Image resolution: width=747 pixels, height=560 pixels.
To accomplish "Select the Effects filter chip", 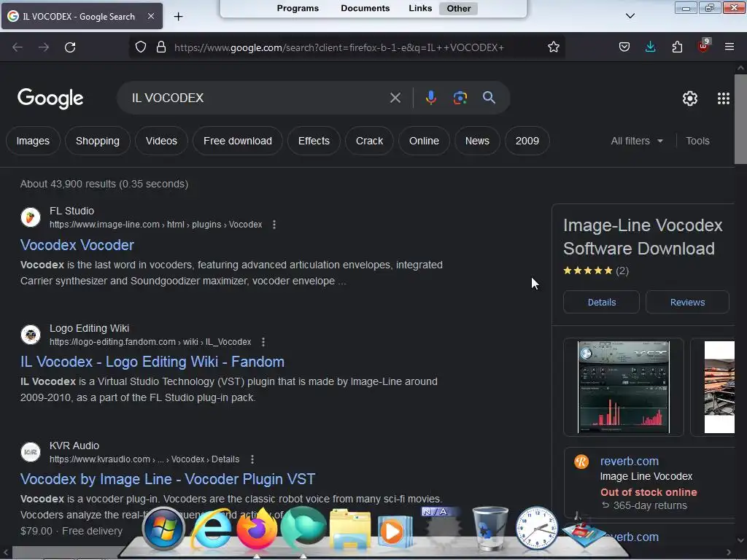I will point(314,141).
